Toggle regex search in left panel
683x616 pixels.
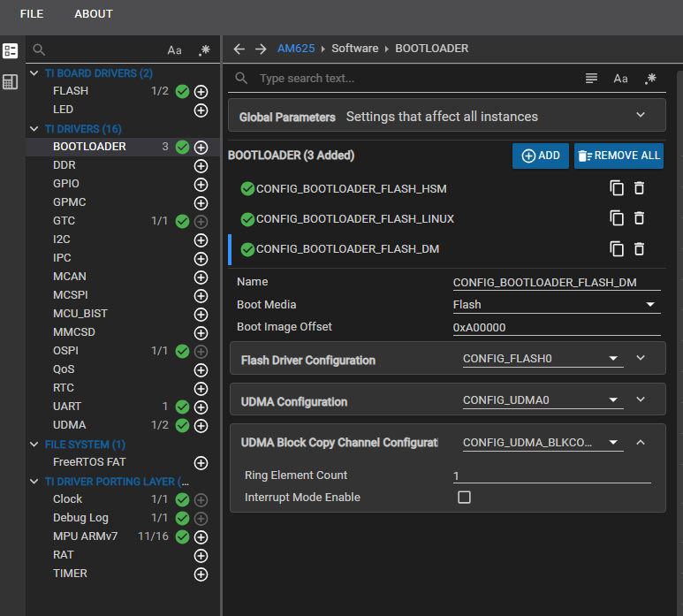pyautogui.click(x=204, y=50)
